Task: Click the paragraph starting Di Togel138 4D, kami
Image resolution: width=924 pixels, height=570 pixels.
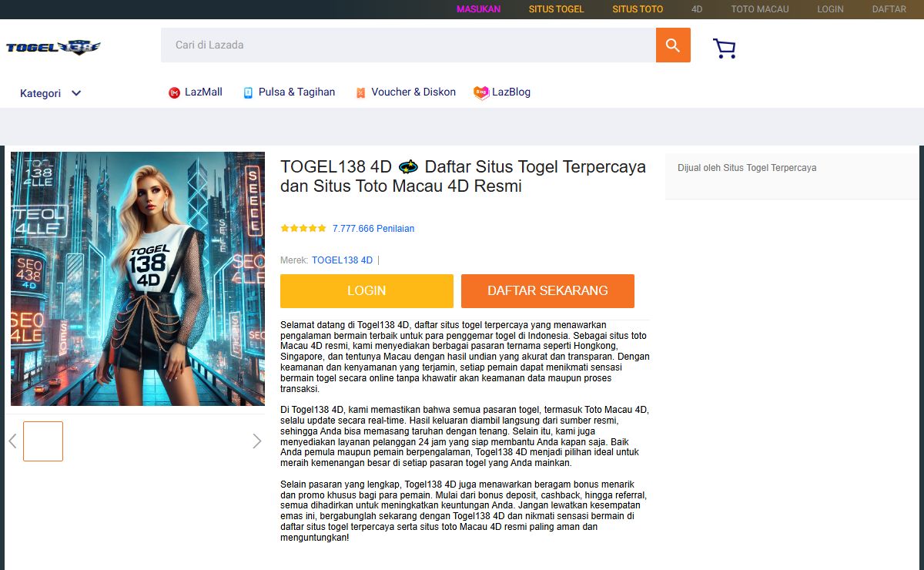Action: tap(465, 437)
